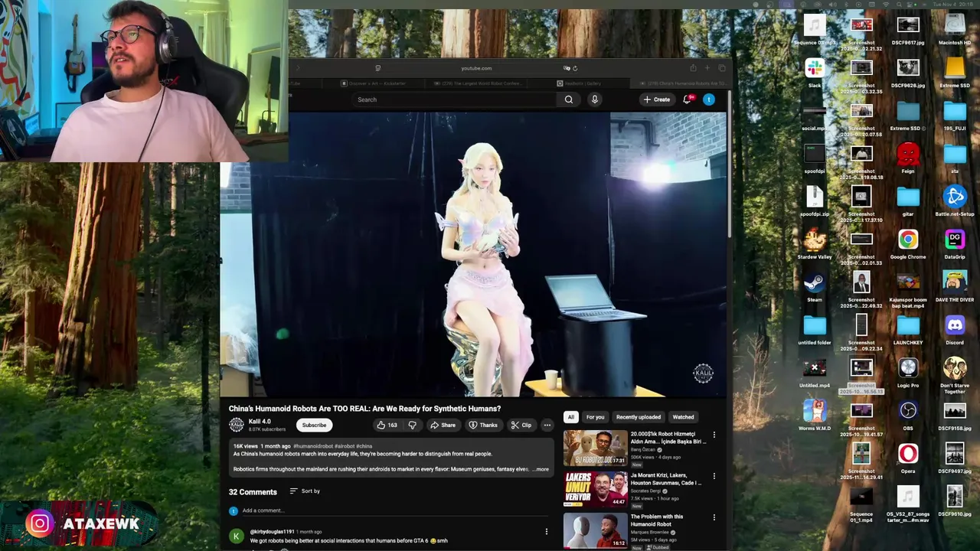980x551 pixels.
Task: Dislike the humanoid robots video
Action: click(412, 425)
